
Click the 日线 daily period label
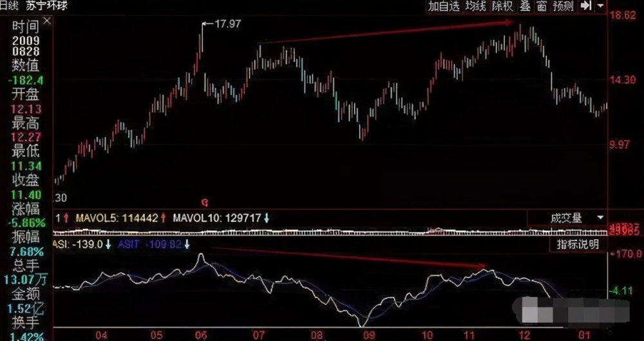10,5
